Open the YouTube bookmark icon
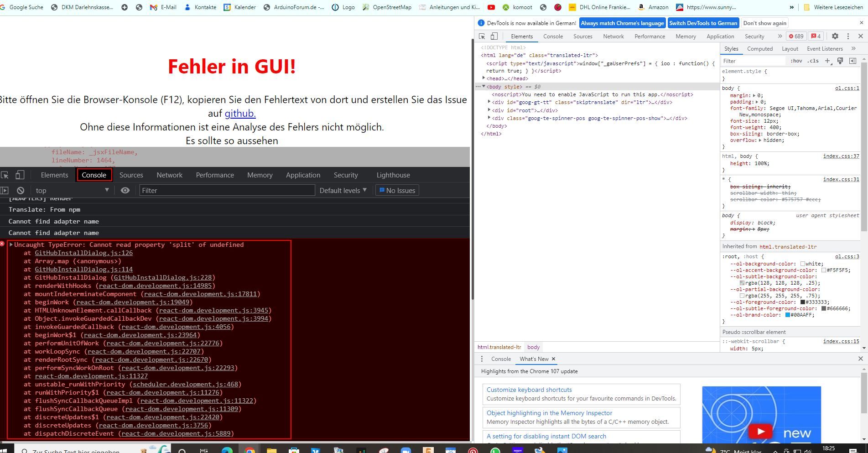This screenshot has width=868, height=453. point(491,7)
